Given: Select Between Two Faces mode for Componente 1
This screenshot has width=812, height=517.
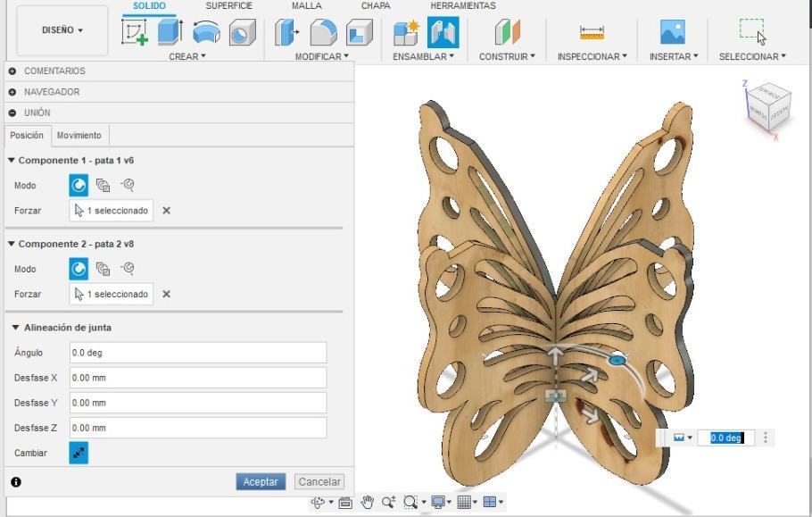Looking at the screenshot, I should click(x=103, y=185).
